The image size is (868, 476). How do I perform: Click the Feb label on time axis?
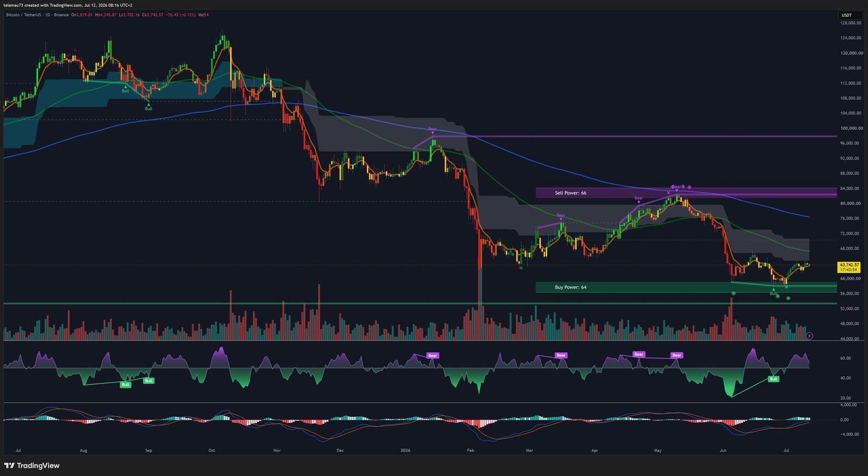[470, 451]
